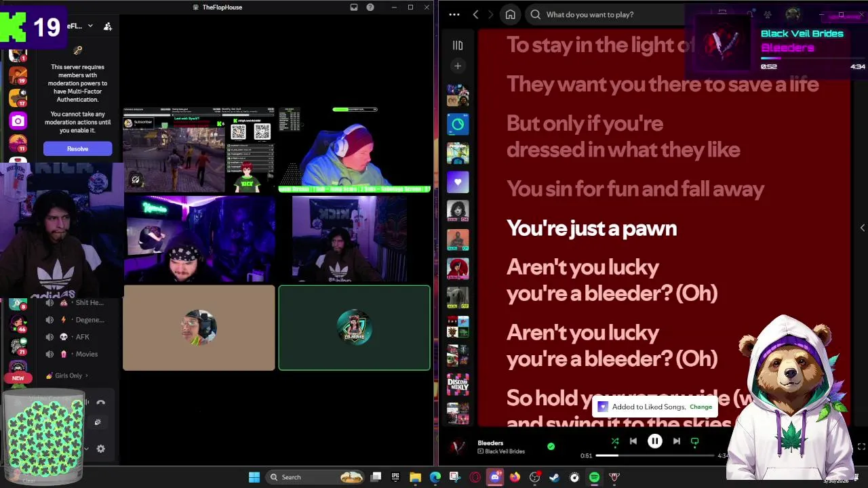Viewport: 868px width, 488px height.
Task: Open the camera-icon Discord server
Action: click(x=18, y=121)
